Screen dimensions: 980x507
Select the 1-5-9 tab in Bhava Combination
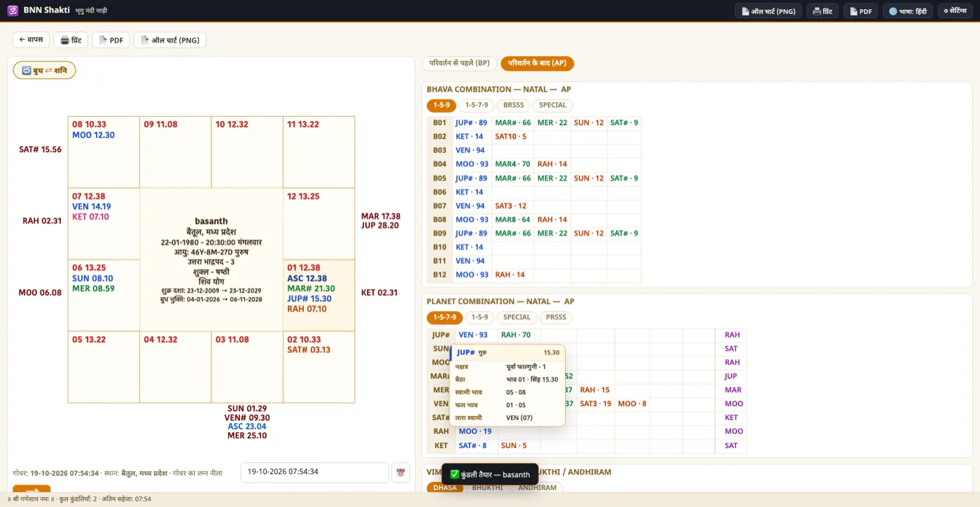click(x=441, y=105)
